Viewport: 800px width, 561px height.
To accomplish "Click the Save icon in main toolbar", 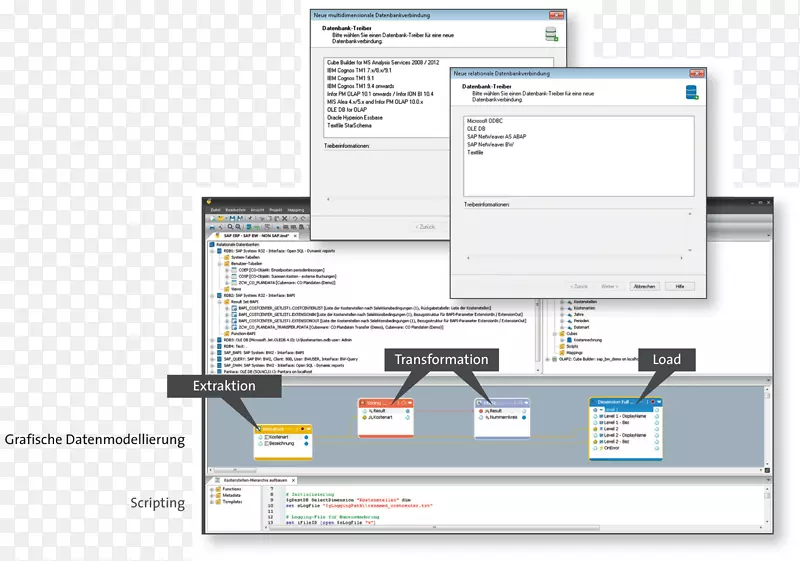I will click(x=233, y=218).
